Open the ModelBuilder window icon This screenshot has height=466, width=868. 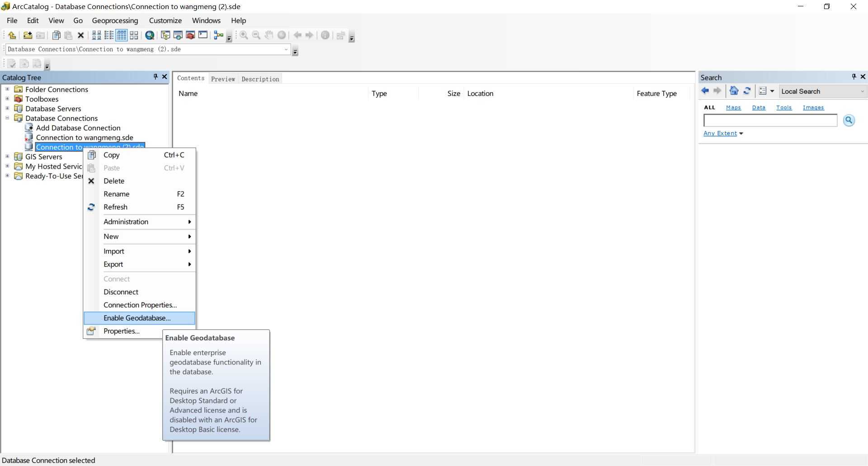219,35
